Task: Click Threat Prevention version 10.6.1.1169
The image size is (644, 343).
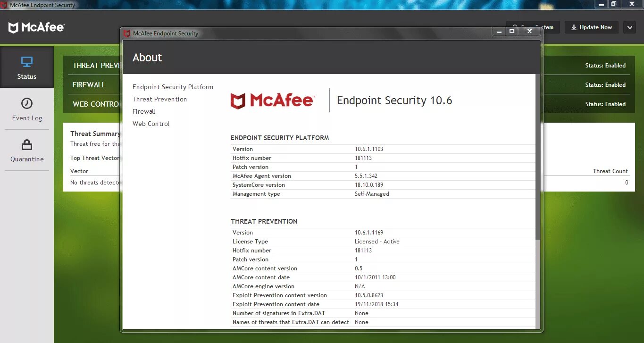Action: (x=369, y=233)
